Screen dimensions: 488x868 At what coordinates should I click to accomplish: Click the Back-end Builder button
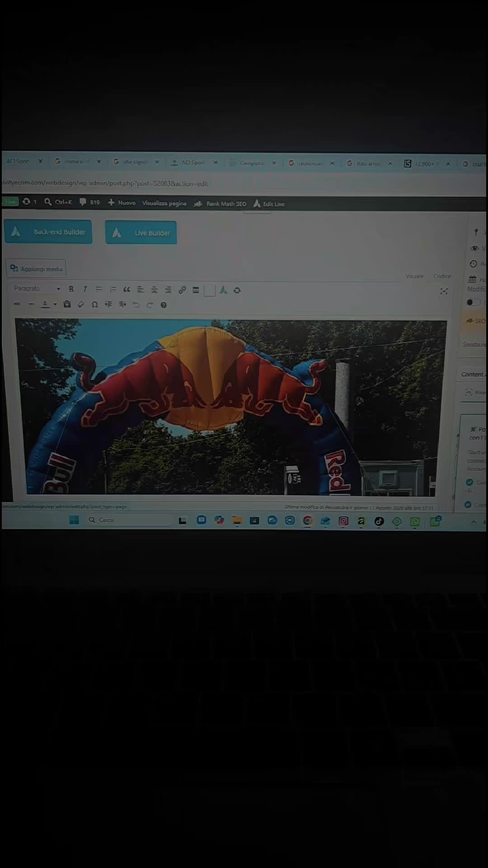pos(48,231)
